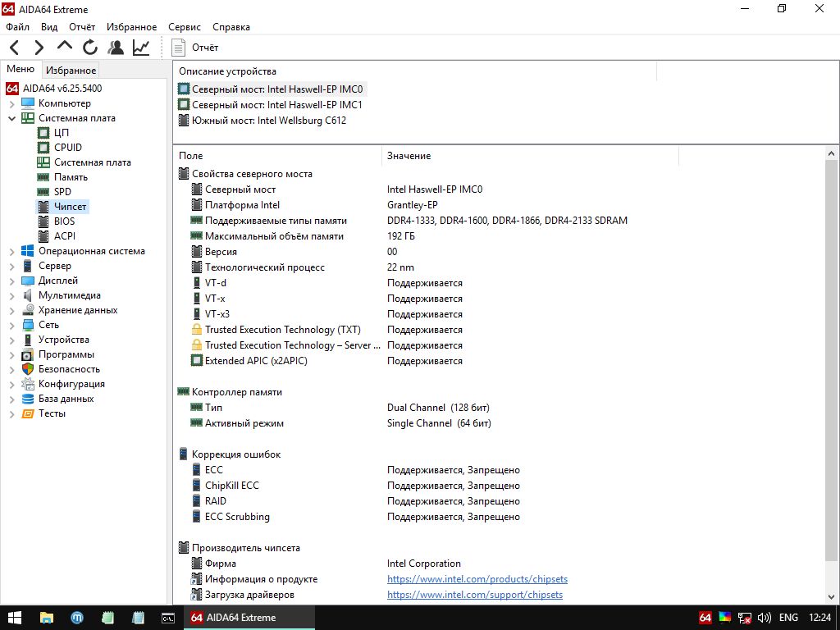
Task: Click the Описание устройства column header
Action: tap(414, 71)
